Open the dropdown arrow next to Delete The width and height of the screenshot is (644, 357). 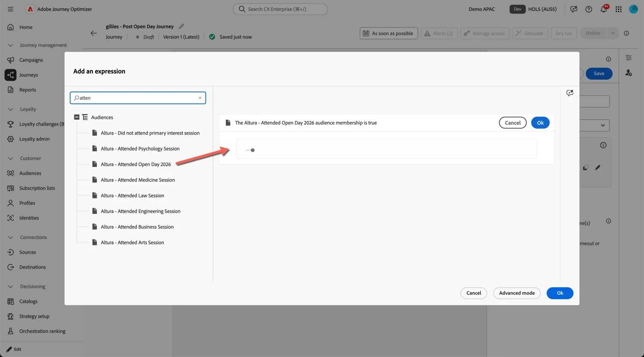tap(612, 33)
